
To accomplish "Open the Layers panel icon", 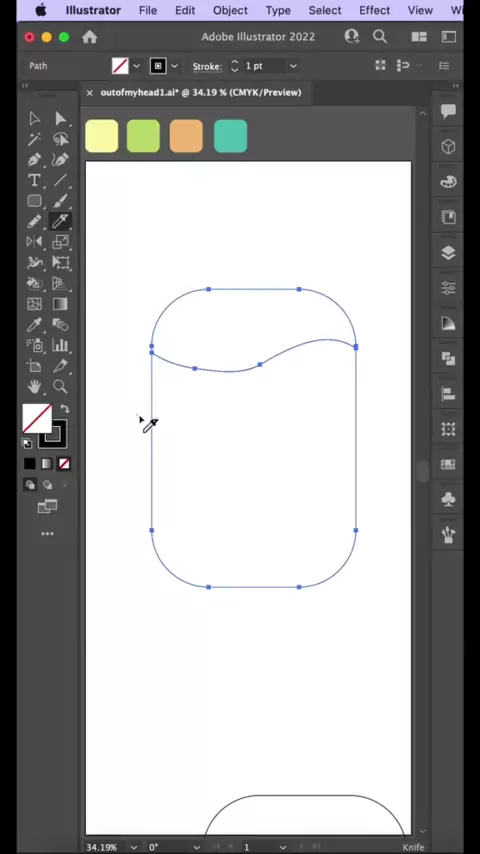I will pyautogui.click(x=448, y=253).
